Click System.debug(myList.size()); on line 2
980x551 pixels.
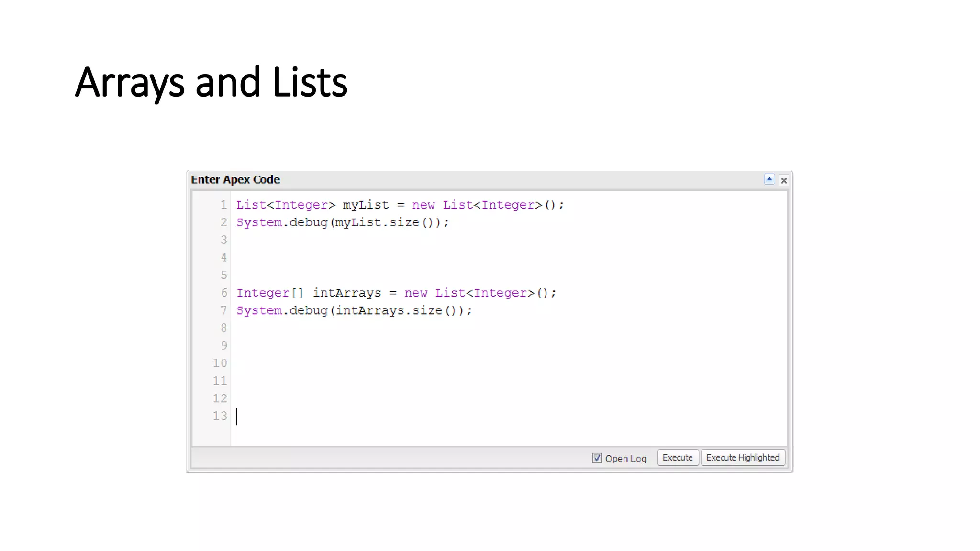click(343, 223)
